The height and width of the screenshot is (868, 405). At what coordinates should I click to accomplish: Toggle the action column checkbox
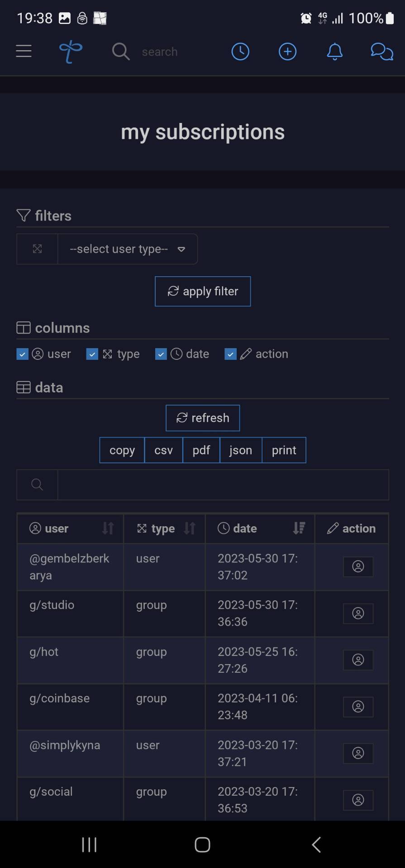pos(230,354)
